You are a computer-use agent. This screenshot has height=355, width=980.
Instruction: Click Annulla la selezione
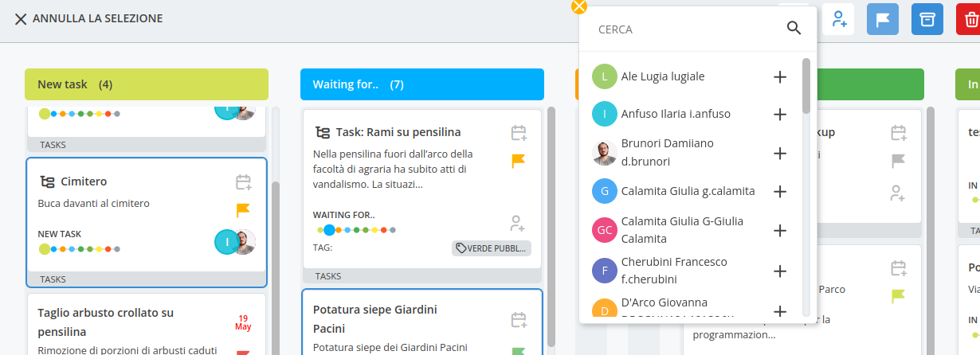point(88,18)
